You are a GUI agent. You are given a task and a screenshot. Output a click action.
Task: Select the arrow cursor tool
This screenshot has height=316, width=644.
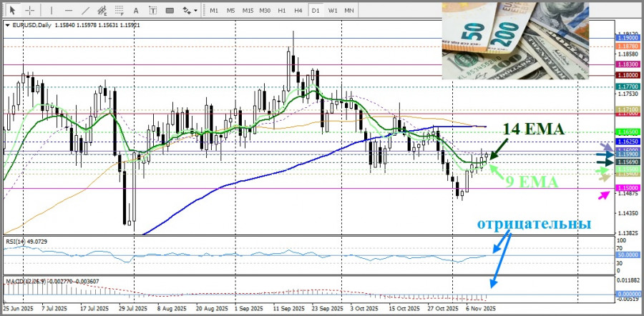(x=12, y=11)
